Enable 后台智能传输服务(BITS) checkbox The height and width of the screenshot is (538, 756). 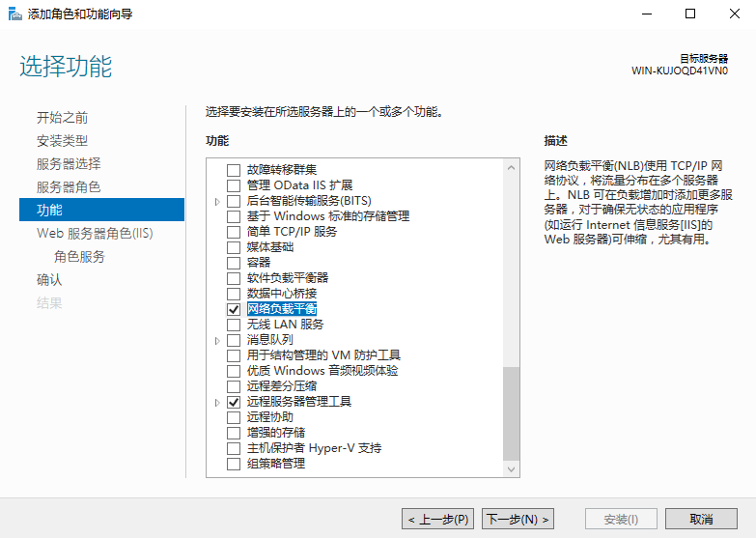pyautogui.click(x=234, y=201)
